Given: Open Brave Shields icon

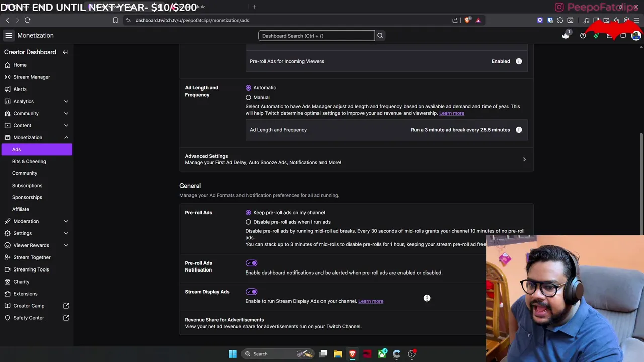Looking at the screenshot, I should [467, 20].
